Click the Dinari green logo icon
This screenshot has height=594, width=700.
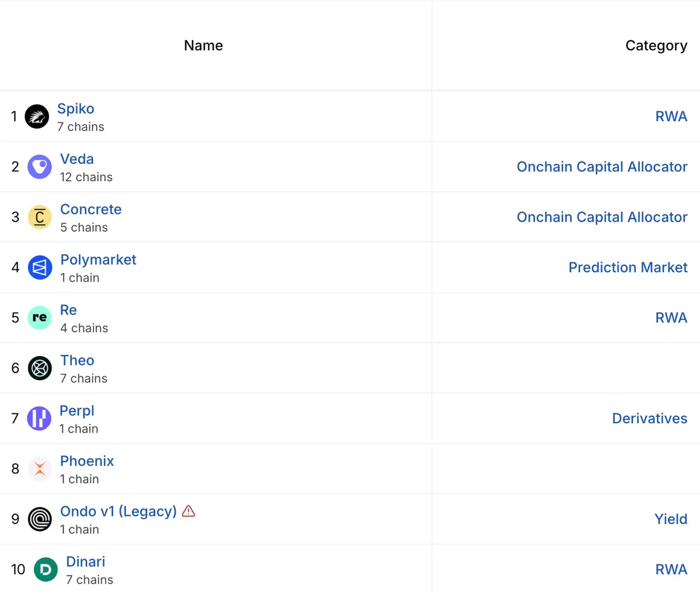45,570
